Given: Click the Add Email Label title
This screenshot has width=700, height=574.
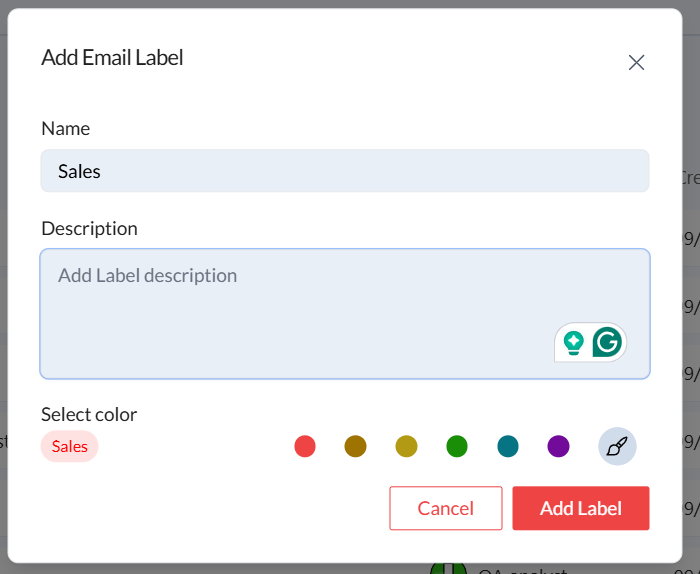Looking at the screenshot, I should tap(112, 57).
